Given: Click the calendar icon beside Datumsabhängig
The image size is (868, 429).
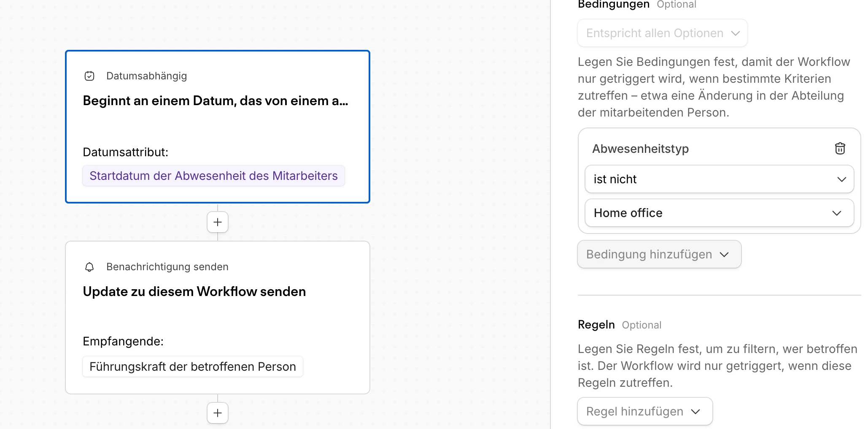Looking at the screenshot, I should click(89, 76).
